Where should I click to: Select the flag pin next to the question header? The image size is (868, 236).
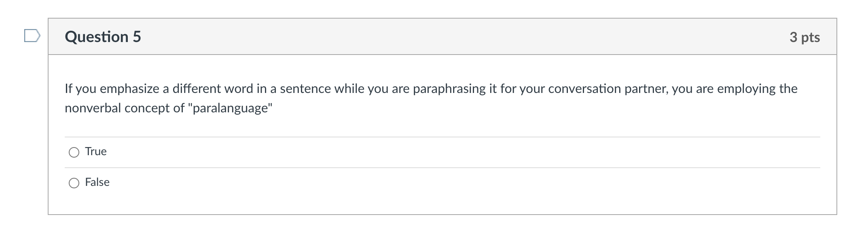coord(32,36)
